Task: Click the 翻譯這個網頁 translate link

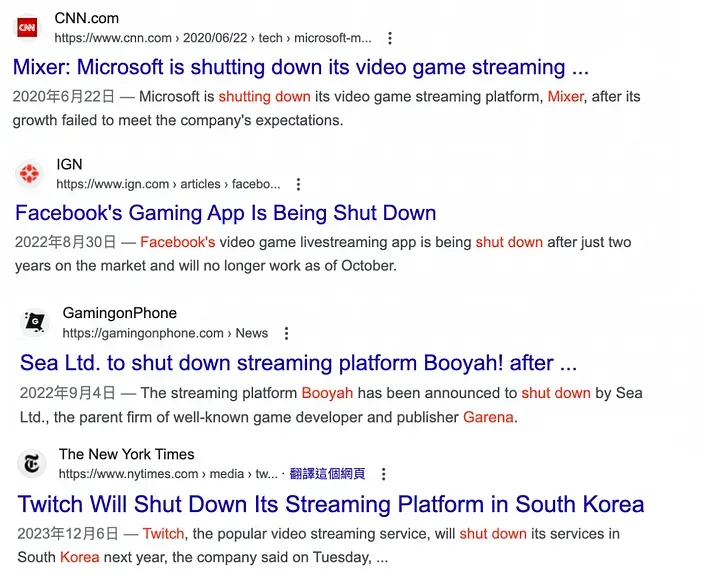Action: (327, 474)
